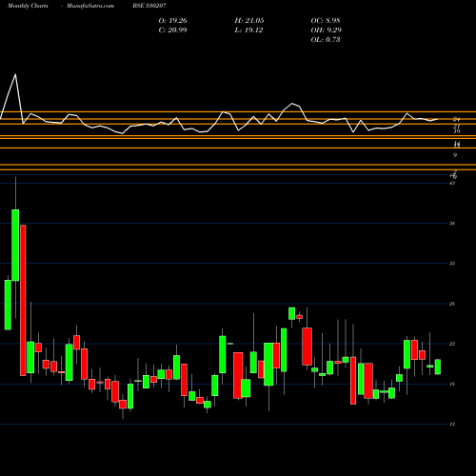
Task: Click the price axis label "23"
Action: (452, 344)
